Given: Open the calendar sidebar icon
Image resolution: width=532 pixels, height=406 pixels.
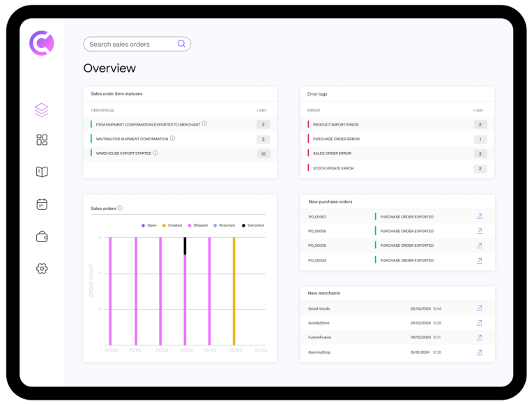Looking at the screenshot, I should click(x=42, y=204).
